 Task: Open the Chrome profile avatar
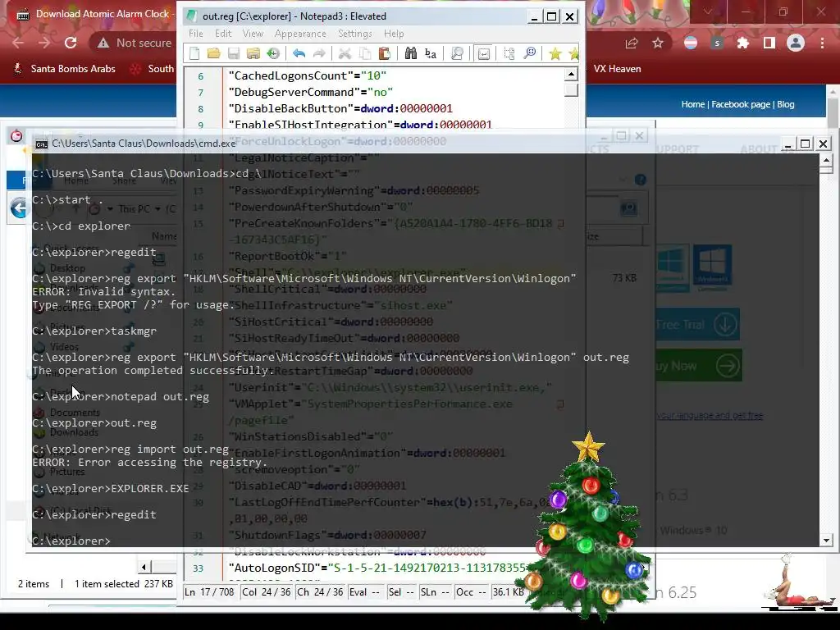tap(796, 43)
